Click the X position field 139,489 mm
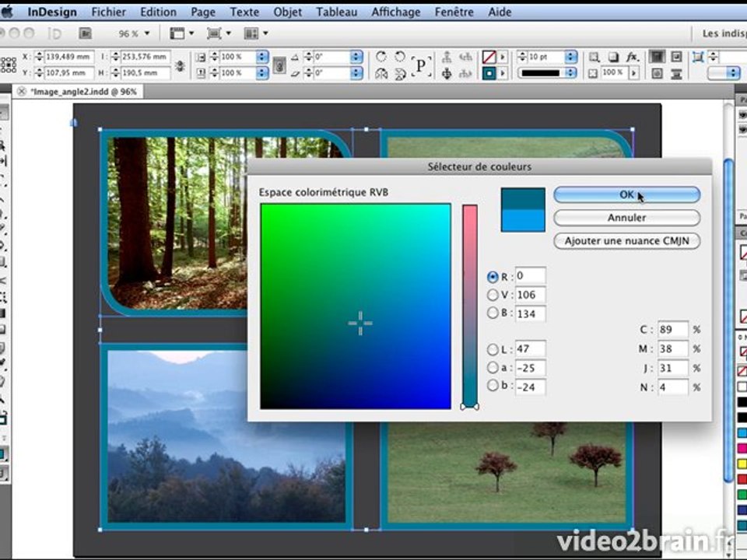 coord(69,57)
